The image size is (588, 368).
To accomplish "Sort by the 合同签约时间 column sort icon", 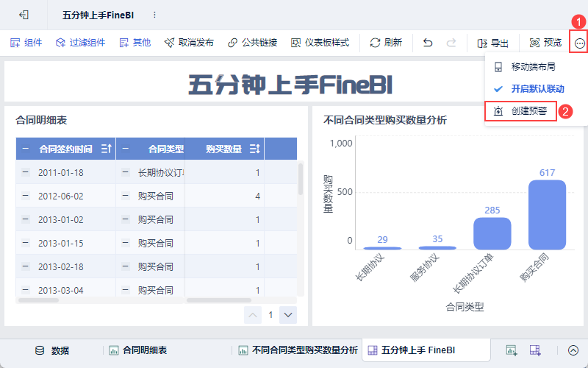I will (x=105, y=149).
